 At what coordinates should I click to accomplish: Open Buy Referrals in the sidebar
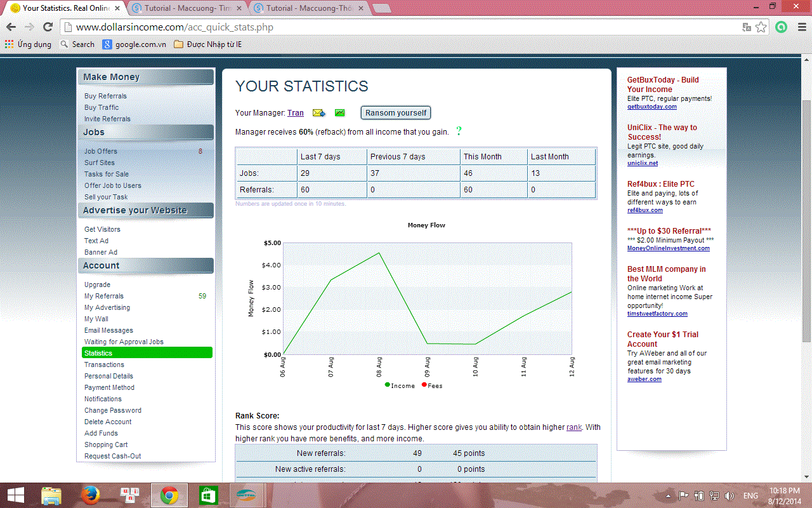[105, 97]
